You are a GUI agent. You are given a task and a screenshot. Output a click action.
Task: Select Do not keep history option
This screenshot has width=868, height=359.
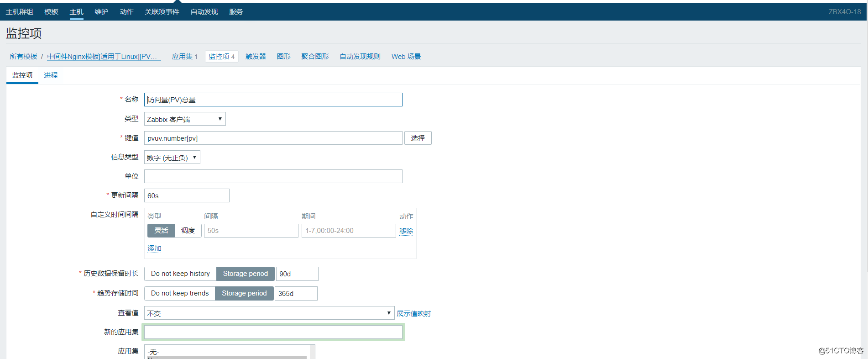click(x=180, y=274)
